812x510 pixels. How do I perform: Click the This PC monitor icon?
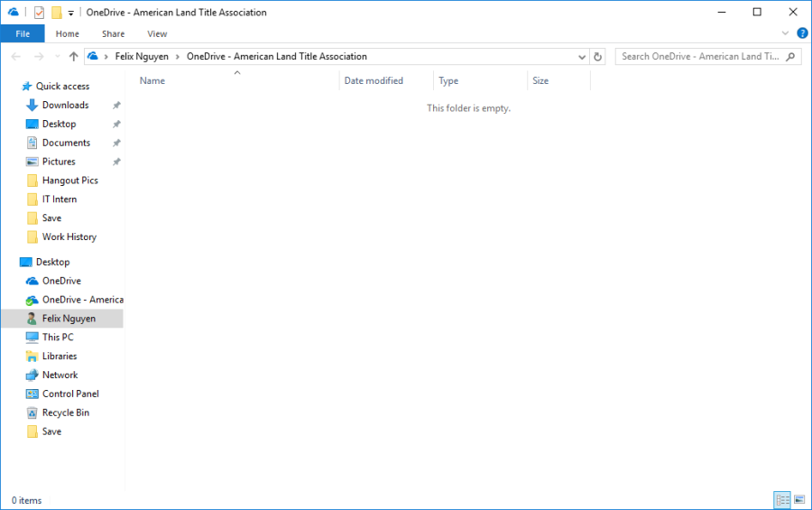click(x=32, y=338)
